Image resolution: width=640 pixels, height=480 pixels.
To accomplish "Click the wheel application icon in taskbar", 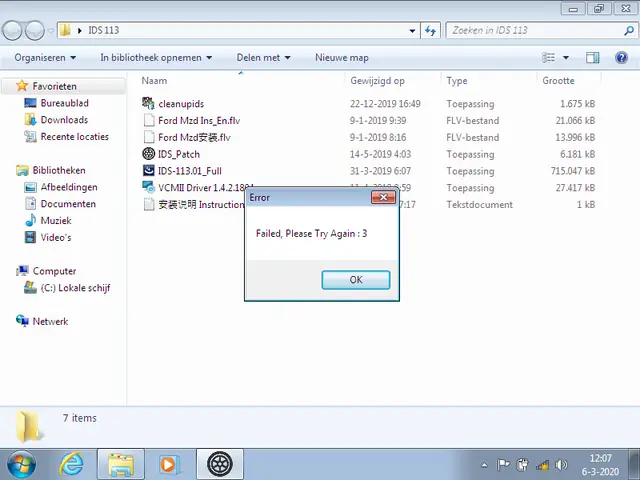I will 219,464.
